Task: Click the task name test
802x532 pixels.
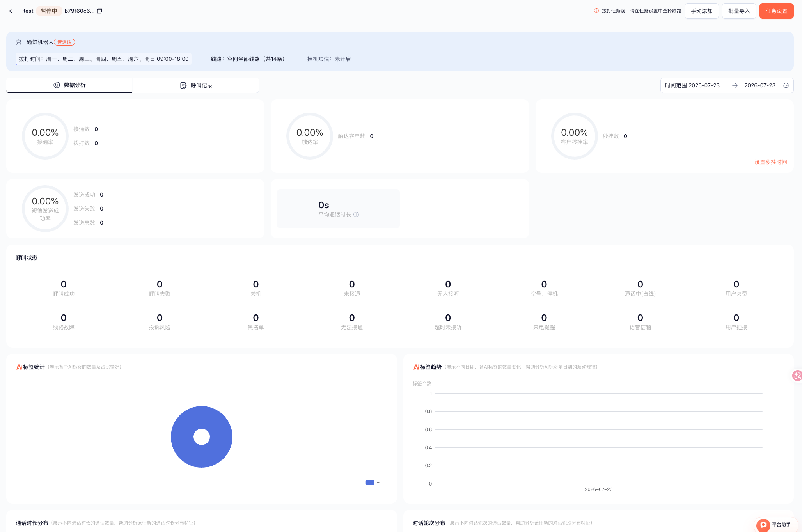Action: (28, 11)
